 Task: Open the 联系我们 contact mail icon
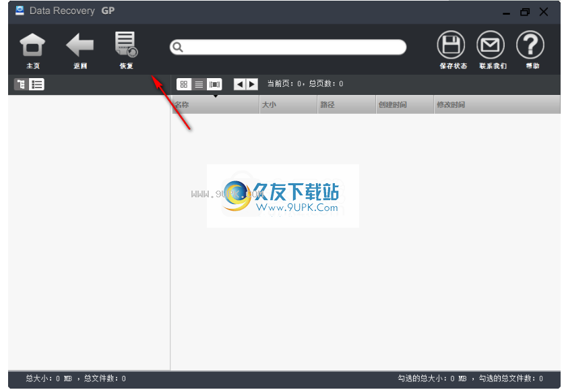(x=491, y=44)
